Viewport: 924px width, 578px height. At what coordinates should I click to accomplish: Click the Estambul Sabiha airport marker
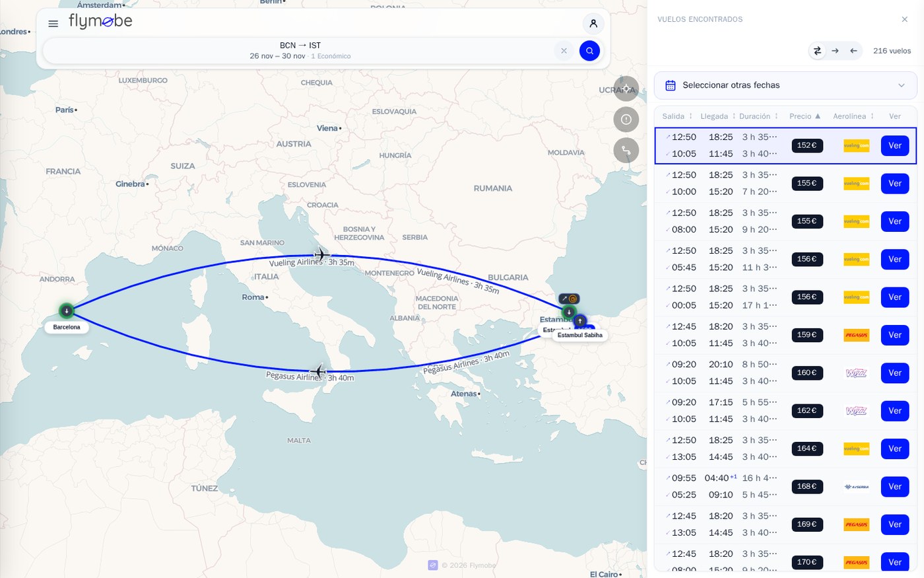pos(580,321)
